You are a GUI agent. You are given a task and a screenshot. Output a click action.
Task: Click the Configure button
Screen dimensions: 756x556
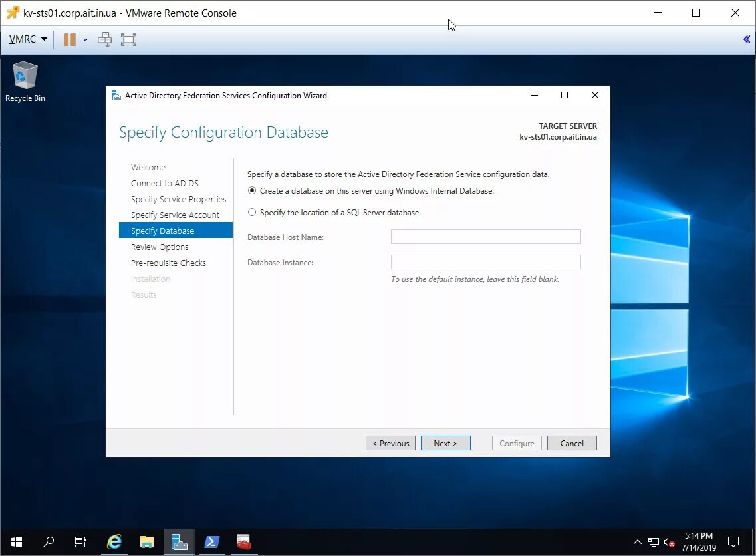tap(517, 443)
